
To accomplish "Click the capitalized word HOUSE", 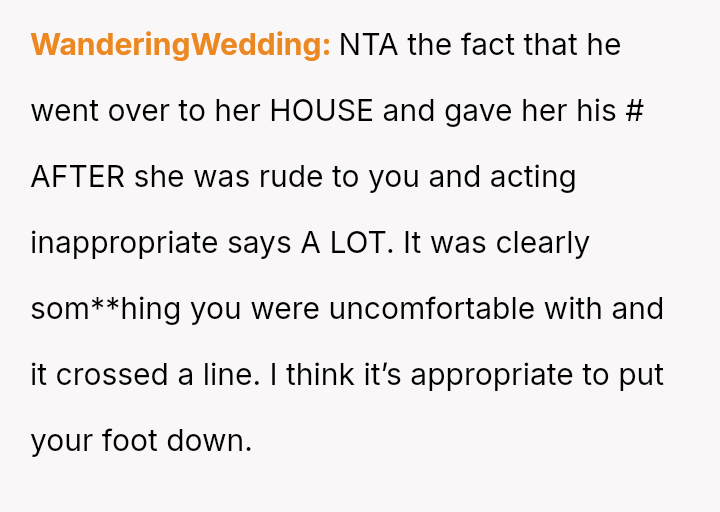I will point(321,111).
